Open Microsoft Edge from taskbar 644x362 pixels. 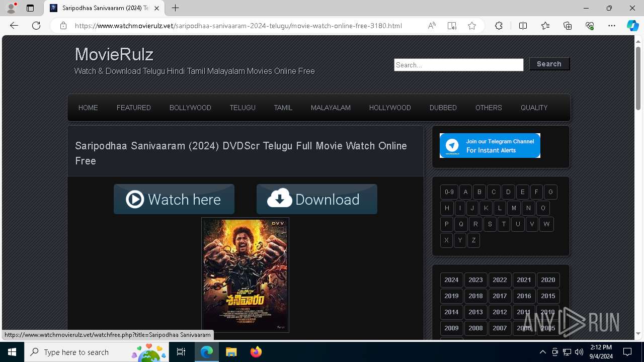[207, 352]
